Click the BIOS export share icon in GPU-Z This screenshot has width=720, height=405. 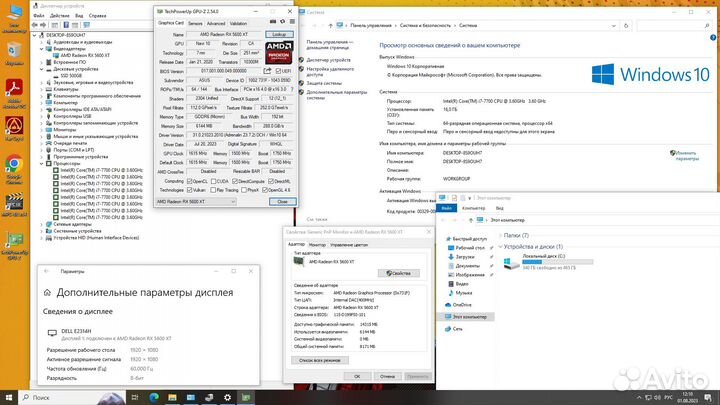click(x=267, y=71)
